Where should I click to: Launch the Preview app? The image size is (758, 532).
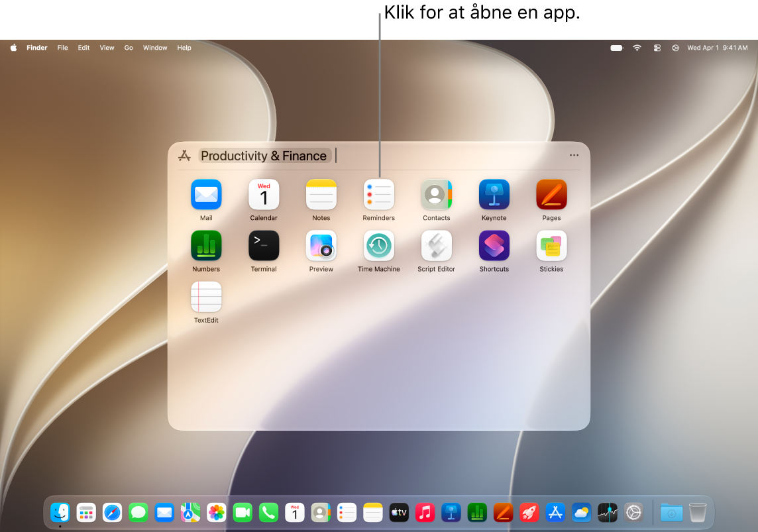point(321,246)
